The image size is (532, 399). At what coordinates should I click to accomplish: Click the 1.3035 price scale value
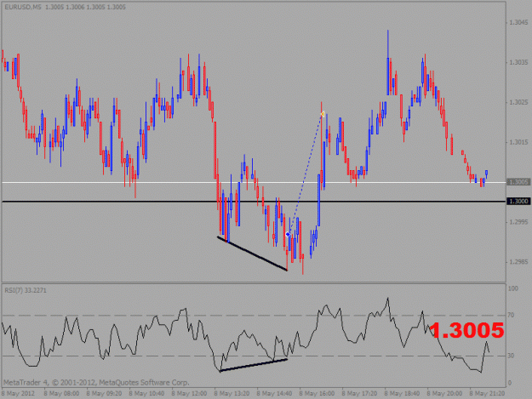518,62
